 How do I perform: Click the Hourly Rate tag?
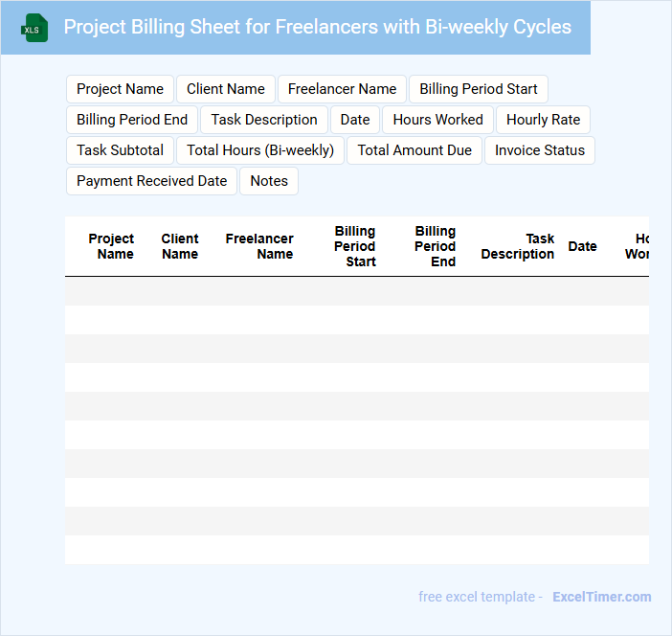[x=543, y=120]
